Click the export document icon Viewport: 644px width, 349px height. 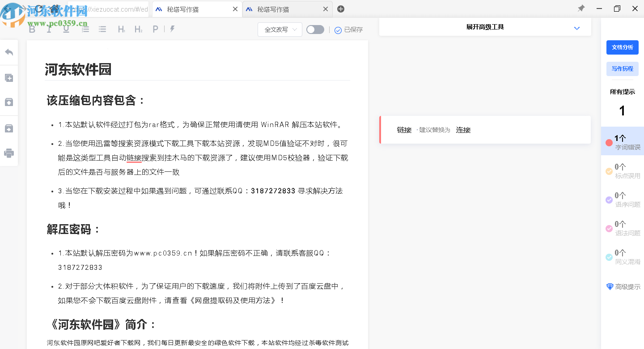9,128
